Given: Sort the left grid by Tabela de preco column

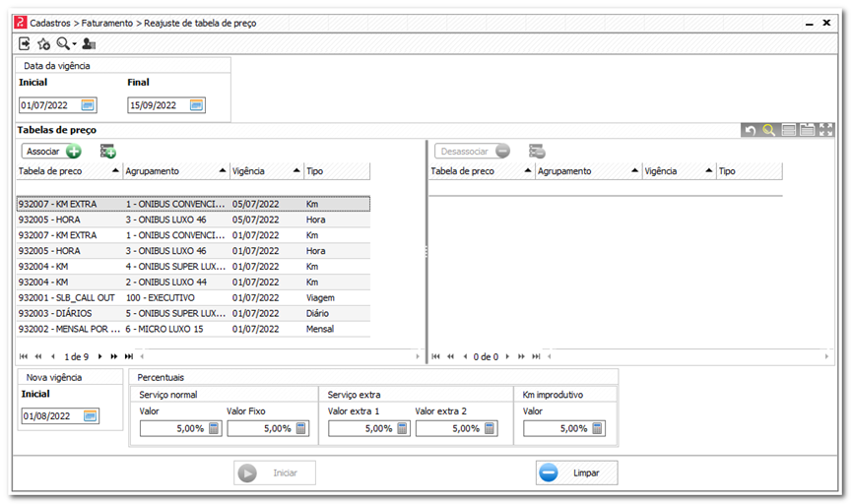Looking at the screenshot, I should click(x=70, y=171).
